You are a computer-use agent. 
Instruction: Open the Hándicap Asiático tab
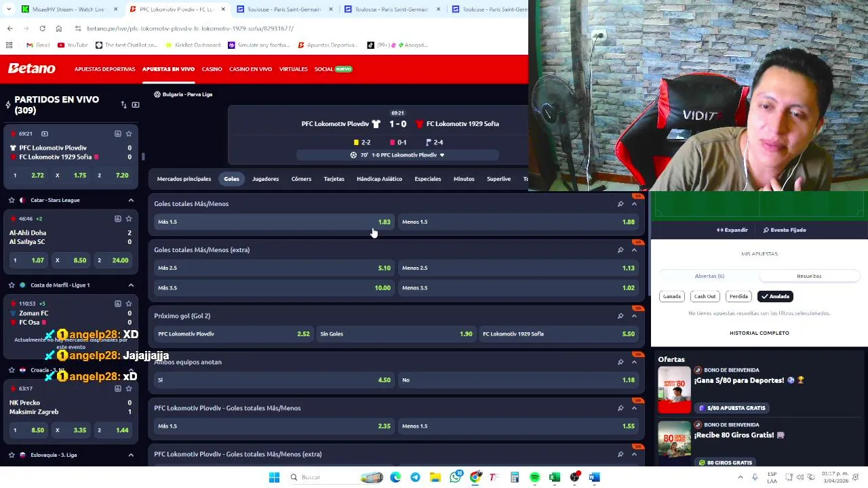pyautogui.click(x=379, y=179)
